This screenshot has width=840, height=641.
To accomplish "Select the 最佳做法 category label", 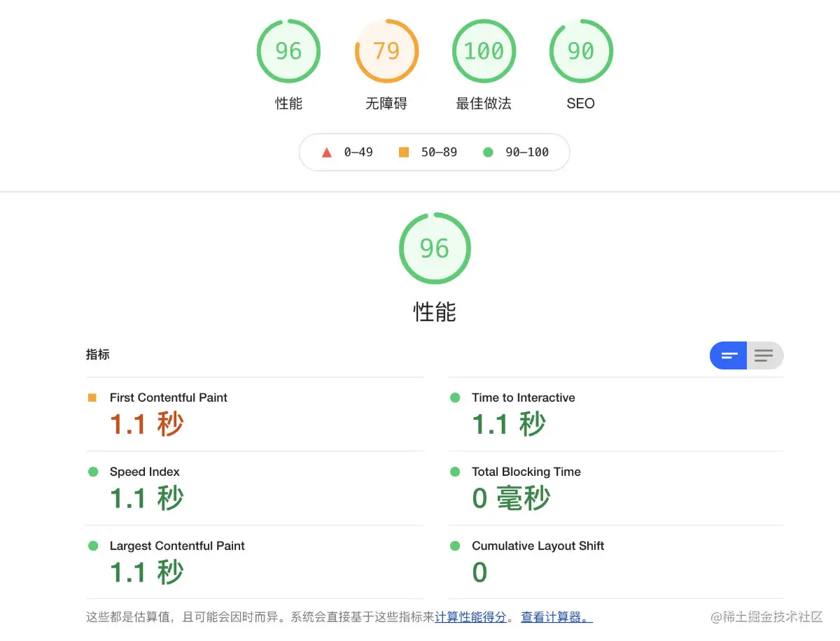I will (x=484, y=104).
